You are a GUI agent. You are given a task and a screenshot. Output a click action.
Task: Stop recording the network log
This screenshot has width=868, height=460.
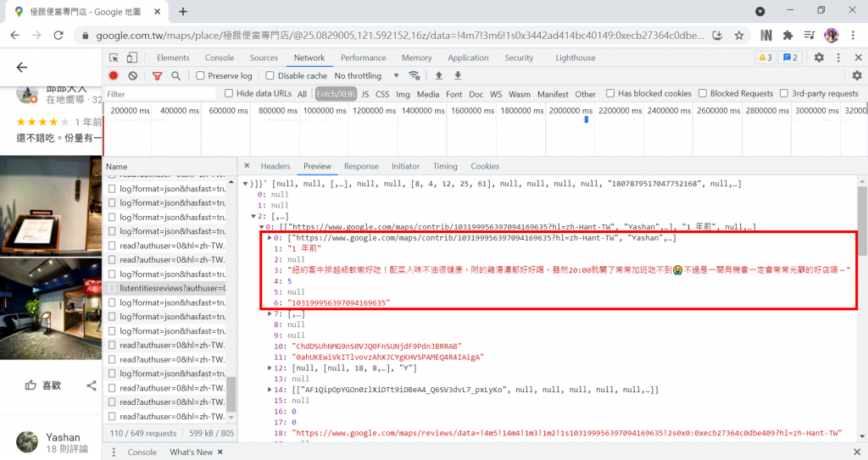(x=114, y=76)
